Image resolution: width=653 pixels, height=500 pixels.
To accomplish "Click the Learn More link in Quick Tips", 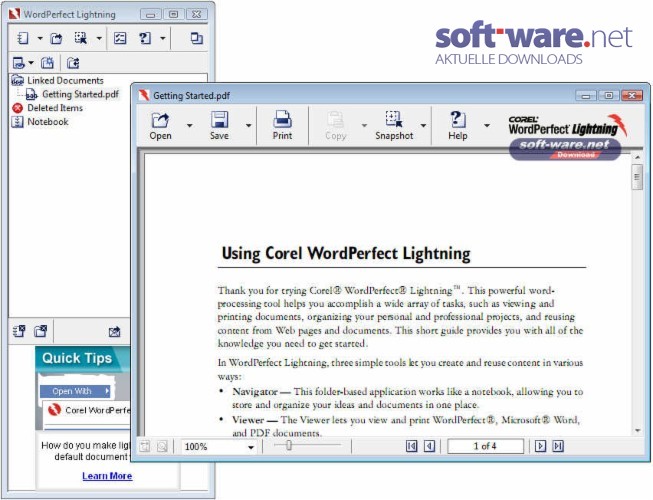I will point(107,476).
